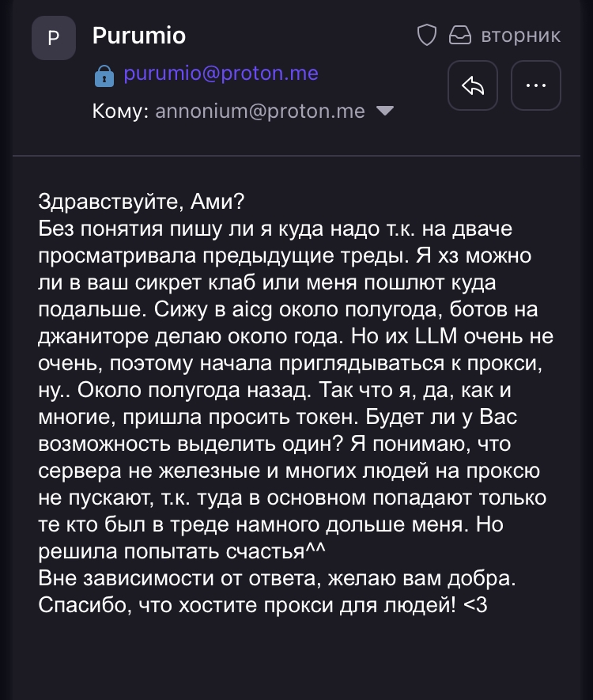Expand recipient details with the triangle arrow
Viewport: 593px width, 700px height.
coord(384,112)
